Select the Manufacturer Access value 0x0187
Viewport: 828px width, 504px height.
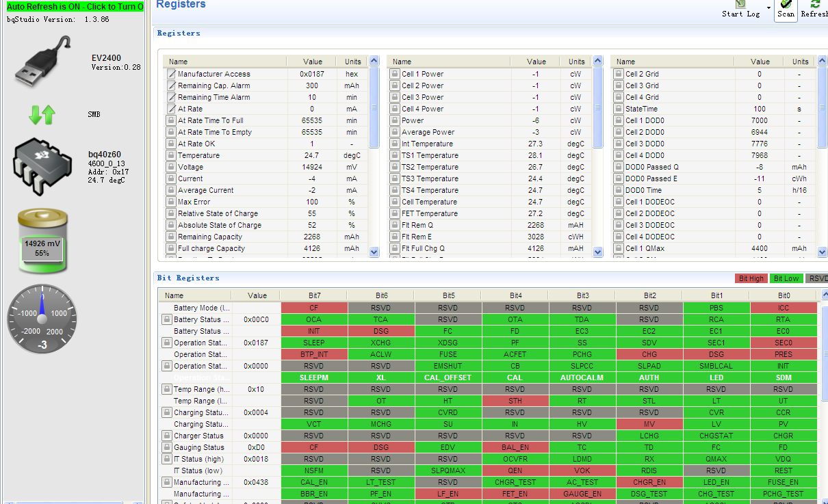click(312, 74)
